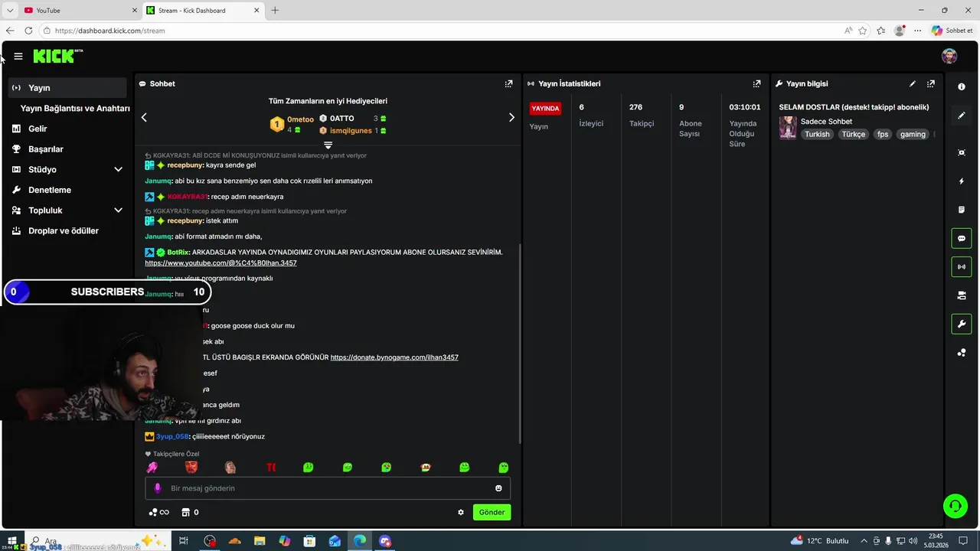Click the pink emote in Takipçilere Özel row
The width and height of the screenshot is (980, 551).
click(152, 467)
